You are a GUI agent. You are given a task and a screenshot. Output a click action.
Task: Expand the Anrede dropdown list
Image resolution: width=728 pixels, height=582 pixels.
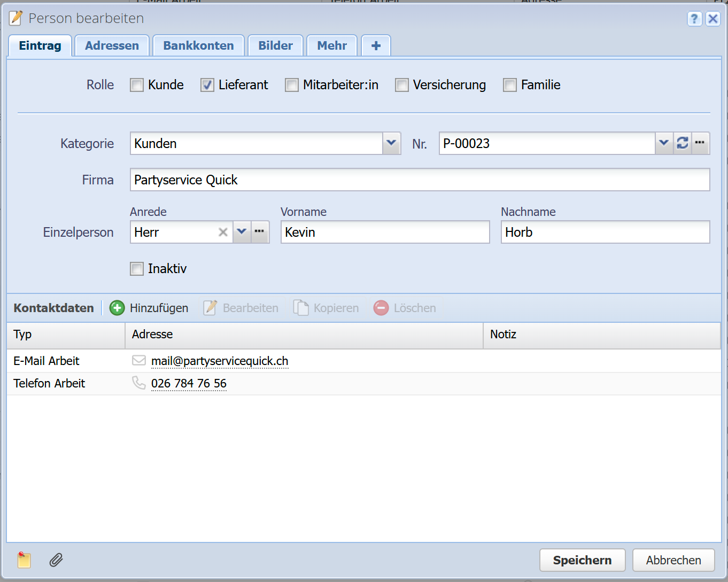click(242, 232)
